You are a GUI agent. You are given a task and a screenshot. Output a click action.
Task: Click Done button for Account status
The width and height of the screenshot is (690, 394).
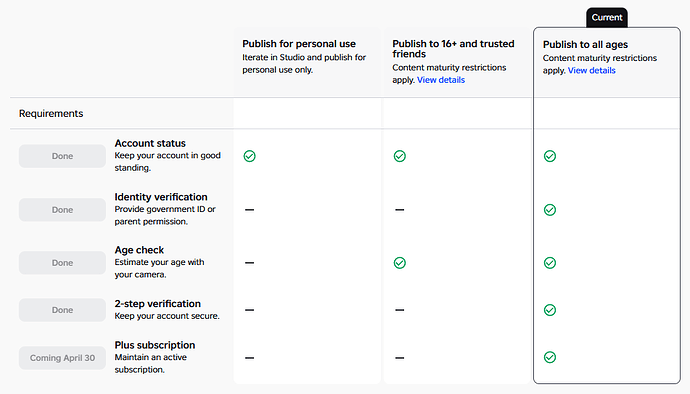62,156
